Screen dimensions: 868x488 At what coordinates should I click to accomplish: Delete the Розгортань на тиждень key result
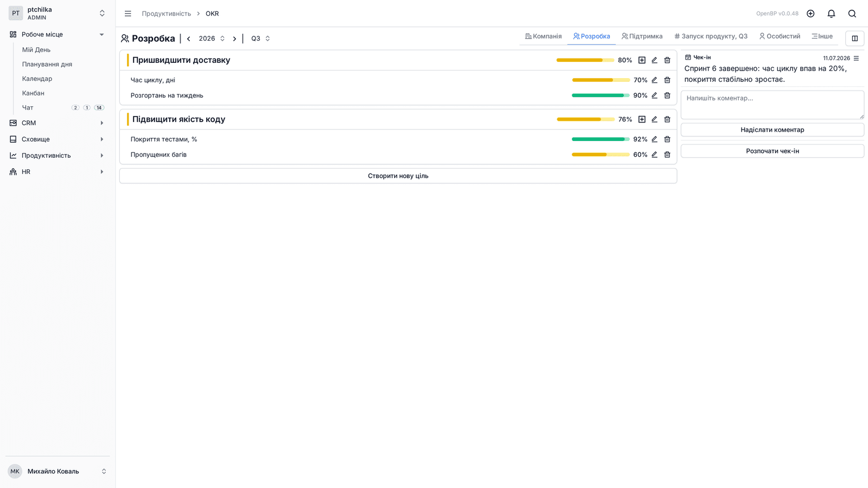coord(667,95)
